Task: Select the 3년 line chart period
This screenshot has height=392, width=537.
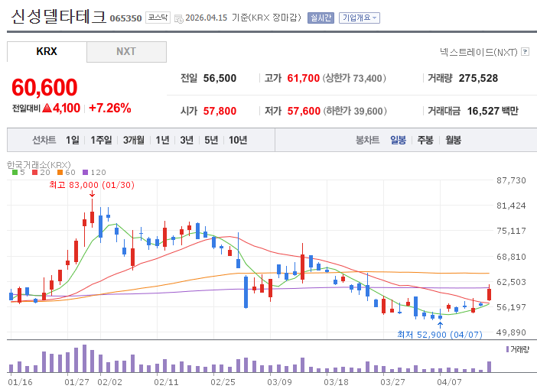Action: click(187, 140)
